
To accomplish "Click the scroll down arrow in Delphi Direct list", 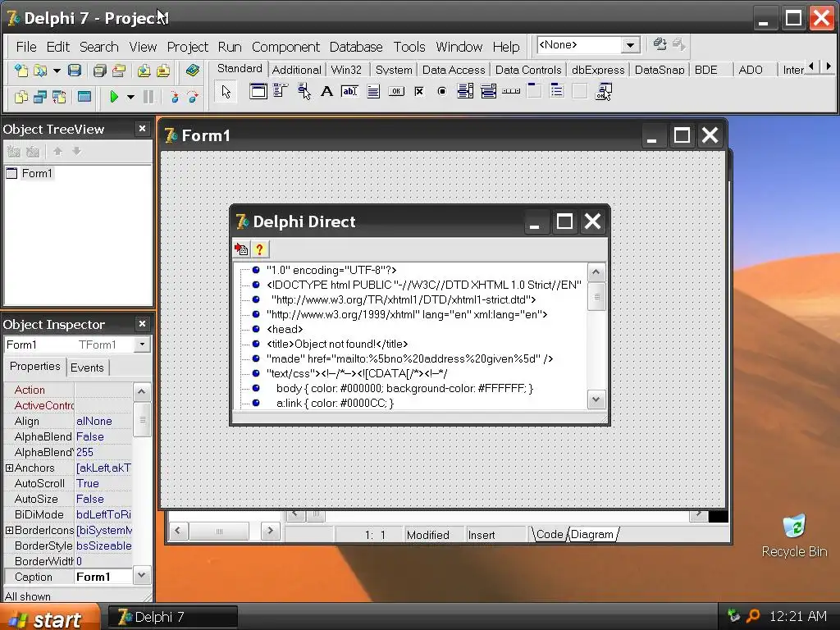I will coord(596,399).
